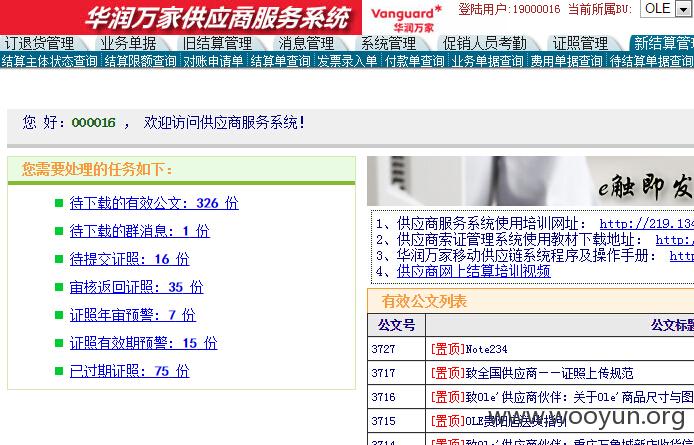Select the 系统管理 tab

(x=388, y=43)
